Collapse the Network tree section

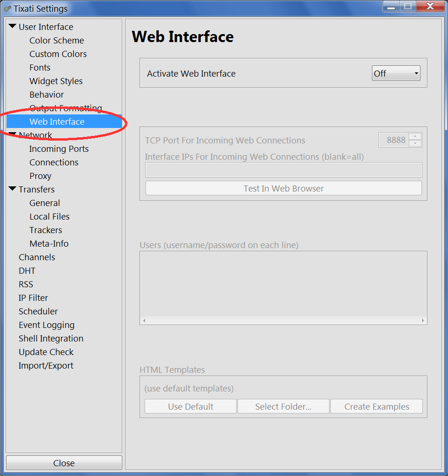click(x=13, y=135)
